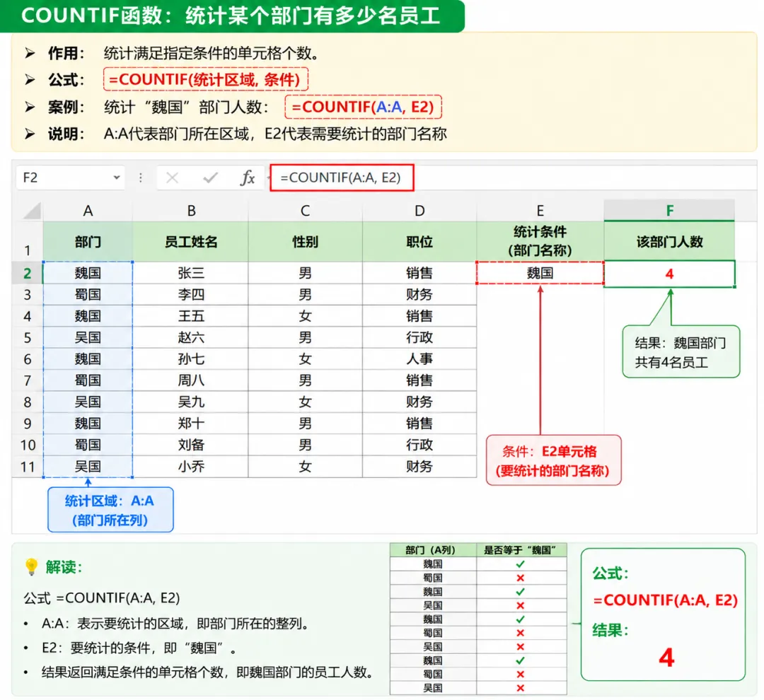Click the select-all corner triangle
Viewport: 764px width, 700px height.
point(32,211)
